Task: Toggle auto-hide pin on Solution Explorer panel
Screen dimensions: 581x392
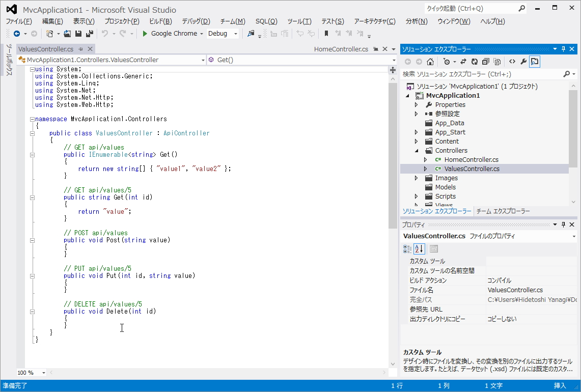Action: tap(563, 49)
